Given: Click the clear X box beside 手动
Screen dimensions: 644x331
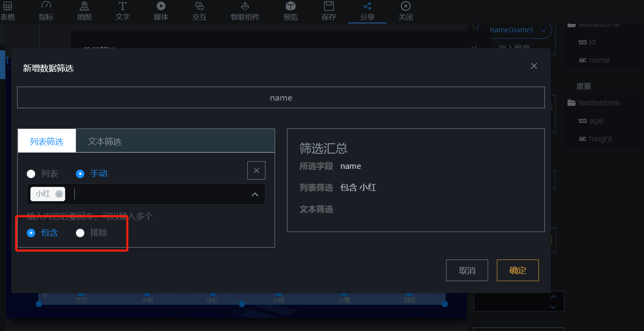Looking at the screenshot, I should tap(256, 170).
